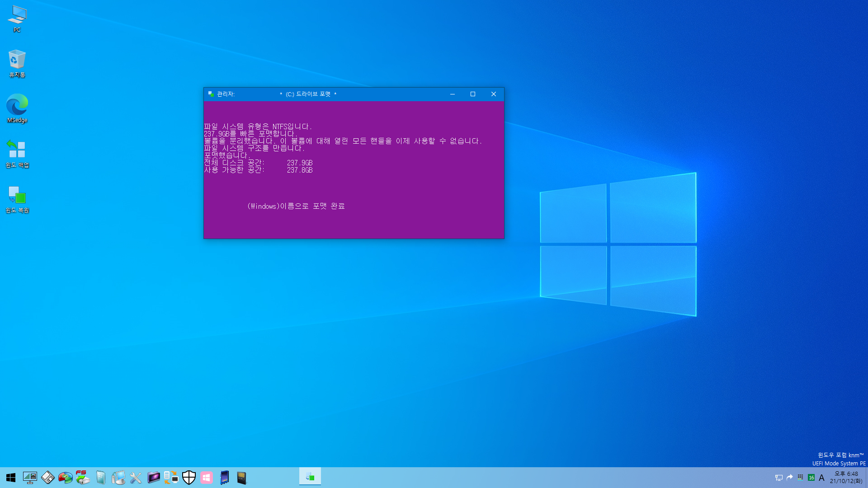Screen dimensions: 868x488
Task: Open the 윈도 복원 desktop shortcut
Action: coord(17,199)
